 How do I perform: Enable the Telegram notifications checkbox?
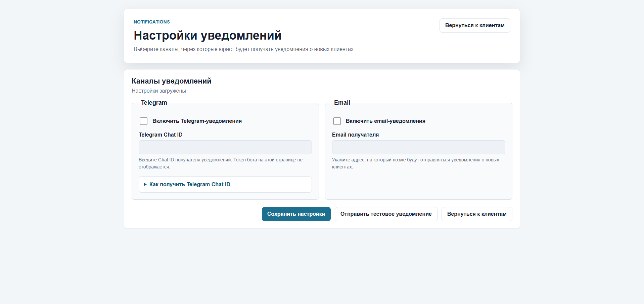point(144,121)
